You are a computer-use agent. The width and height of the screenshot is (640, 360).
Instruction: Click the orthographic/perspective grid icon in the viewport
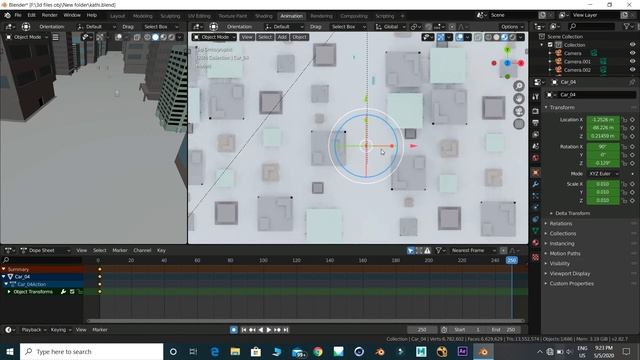pyautogui.click(x=519, y=124)
